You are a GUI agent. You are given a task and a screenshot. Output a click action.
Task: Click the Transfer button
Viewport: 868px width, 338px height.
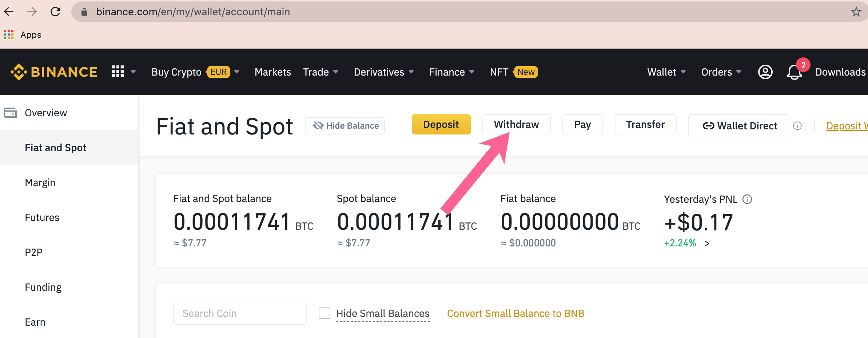tap(645, 124)
